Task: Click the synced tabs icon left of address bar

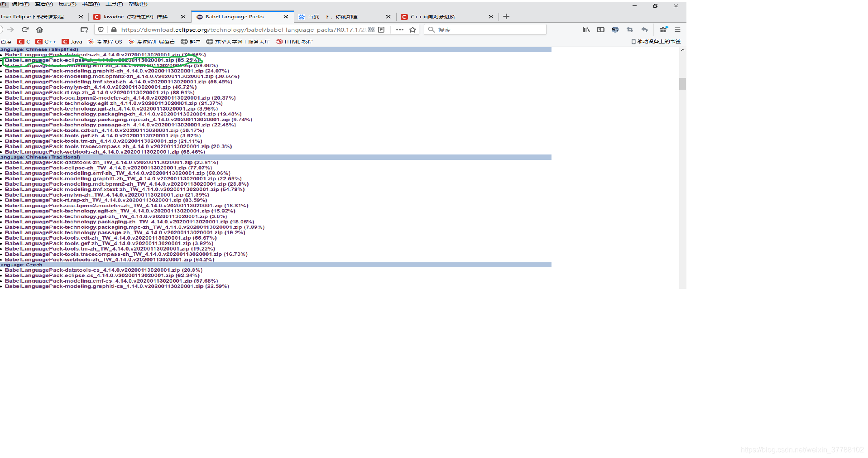Action: point(84,29)
